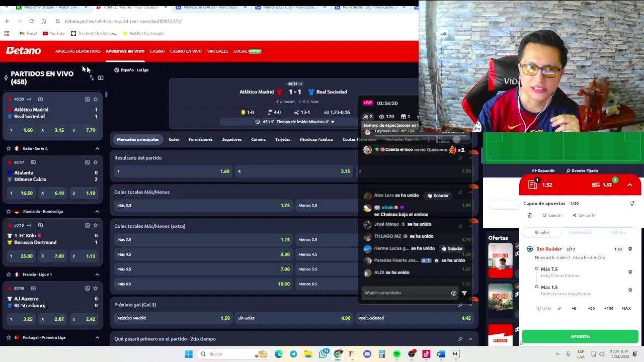Open Spotify from the taskbar
The image size is (644, 362).
[x=396, y=354]
